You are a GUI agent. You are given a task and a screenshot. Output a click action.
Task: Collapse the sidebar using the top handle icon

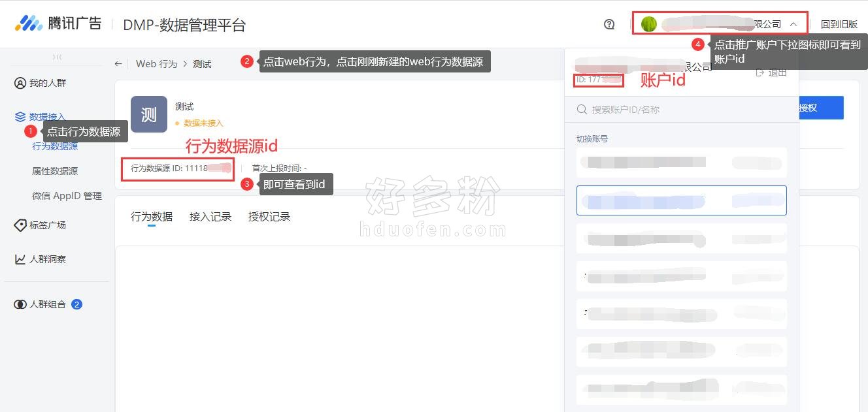(57, 57)
